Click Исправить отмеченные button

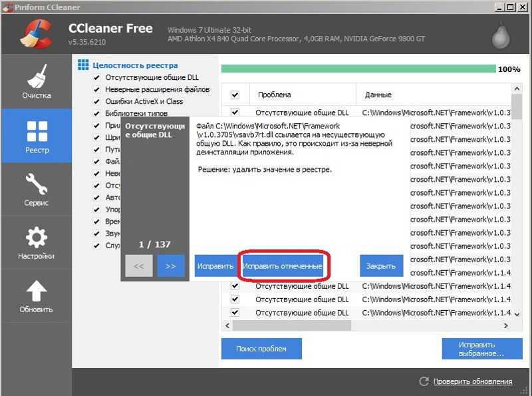[283, 266]
